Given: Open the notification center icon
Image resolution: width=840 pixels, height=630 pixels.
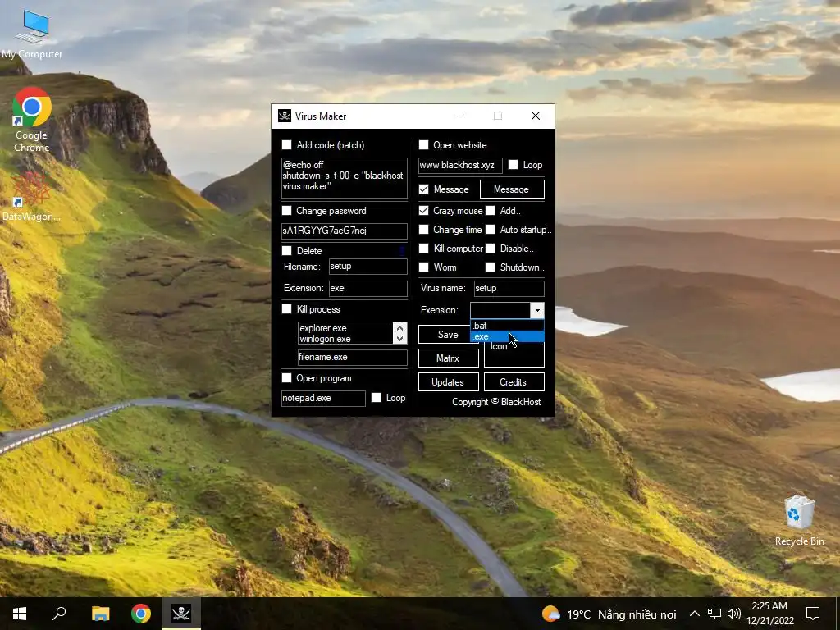Looking at the screenshot, I should tap(813, 614).
